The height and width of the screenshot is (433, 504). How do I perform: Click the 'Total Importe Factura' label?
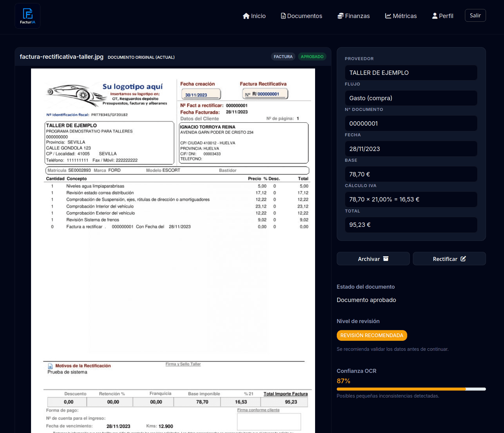click(x=286, y=394)
